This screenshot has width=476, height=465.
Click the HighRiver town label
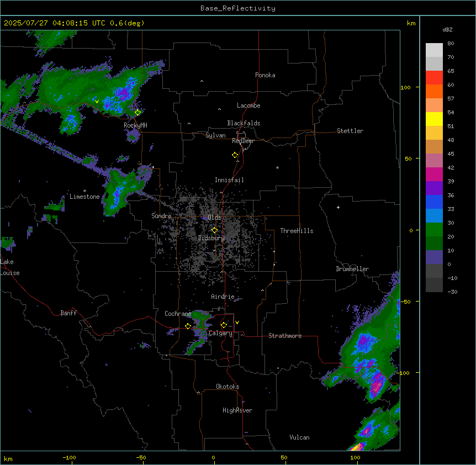237,410
